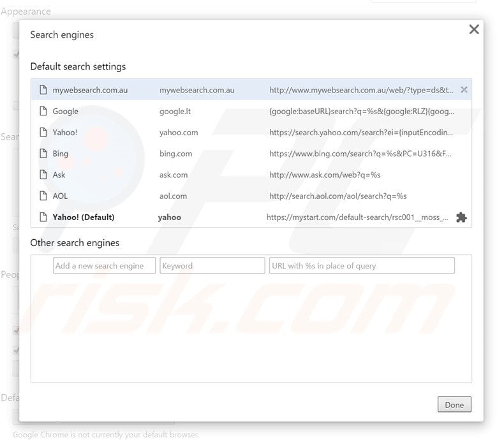Close the Search engines dialog with X
Viewport: 504px width, 440px height.
coord(474,29)
